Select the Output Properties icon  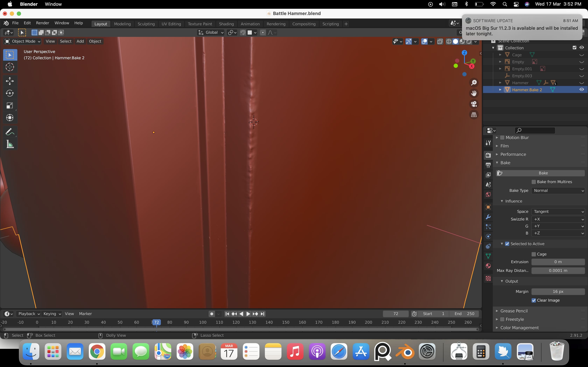488,165
